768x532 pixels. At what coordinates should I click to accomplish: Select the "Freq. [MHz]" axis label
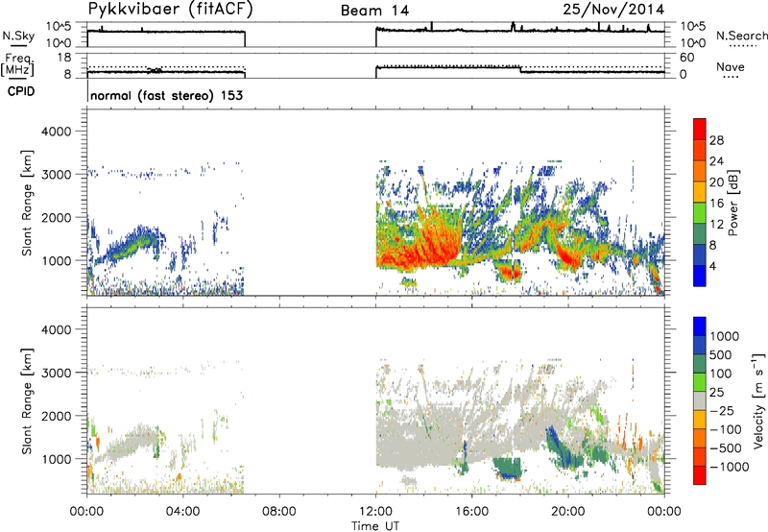pos(17,65)
